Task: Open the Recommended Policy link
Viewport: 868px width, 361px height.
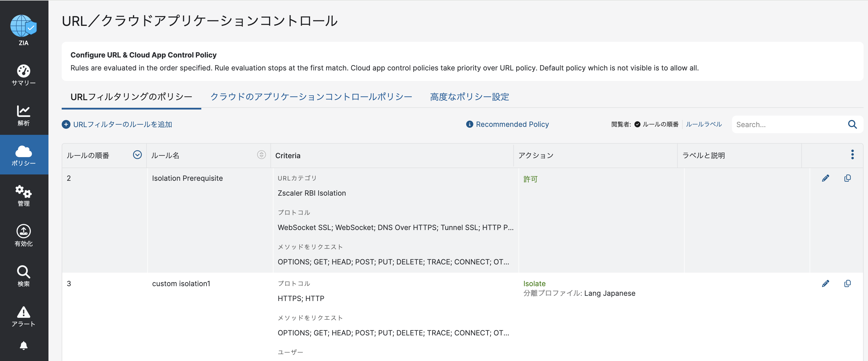Action: point(512,124)
